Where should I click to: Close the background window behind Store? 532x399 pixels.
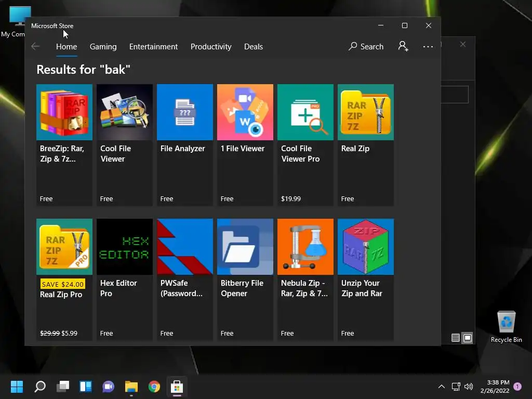463,45
